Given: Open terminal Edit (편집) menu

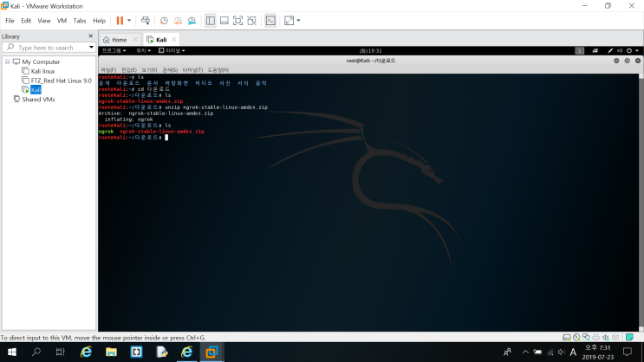Looking at the screenshot, I should click(x=128, y=70).
